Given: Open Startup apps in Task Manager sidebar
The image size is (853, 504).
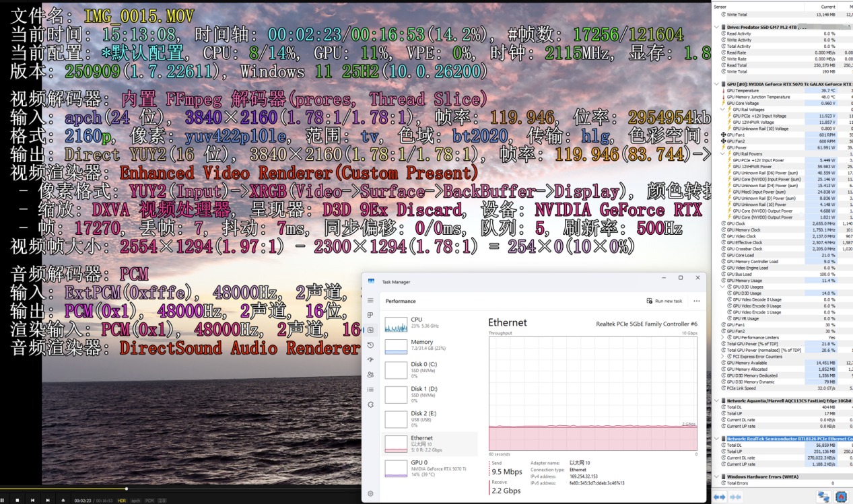Looking at the screenshot, I should (x=370, y=359).
